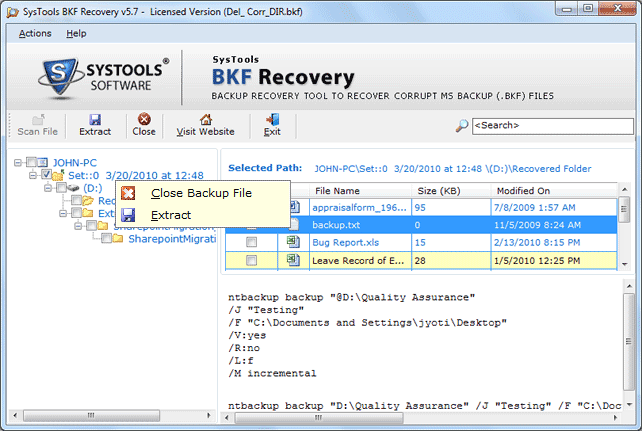Click the SharepointMigrati folder icon
The height and width of the screenshot is (431, 642).
(118, 238)
